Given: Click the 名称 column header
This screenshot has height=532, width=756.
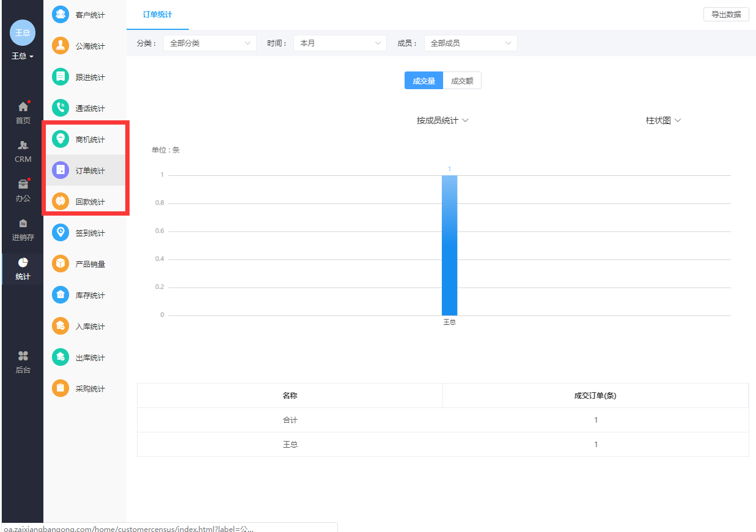Looking at the screenshot, I should (x=290, y=396).
